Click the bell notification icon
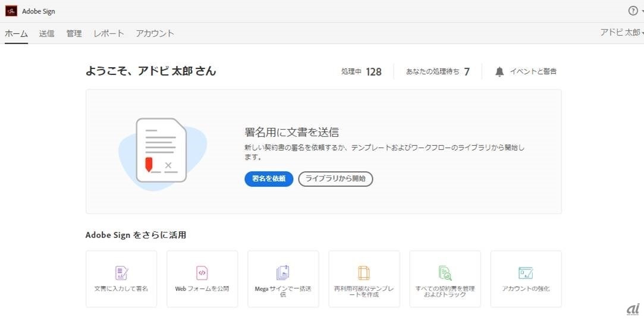Viewport: 644px width, 320px height. (x=500, y=72)
